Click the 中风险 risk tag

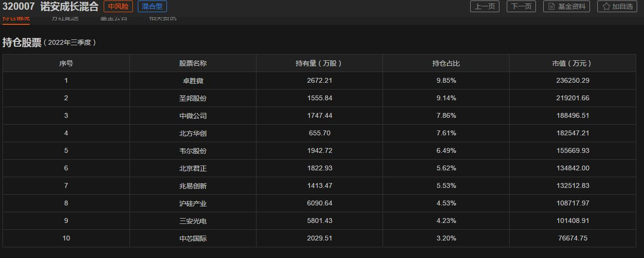[118, 6]
